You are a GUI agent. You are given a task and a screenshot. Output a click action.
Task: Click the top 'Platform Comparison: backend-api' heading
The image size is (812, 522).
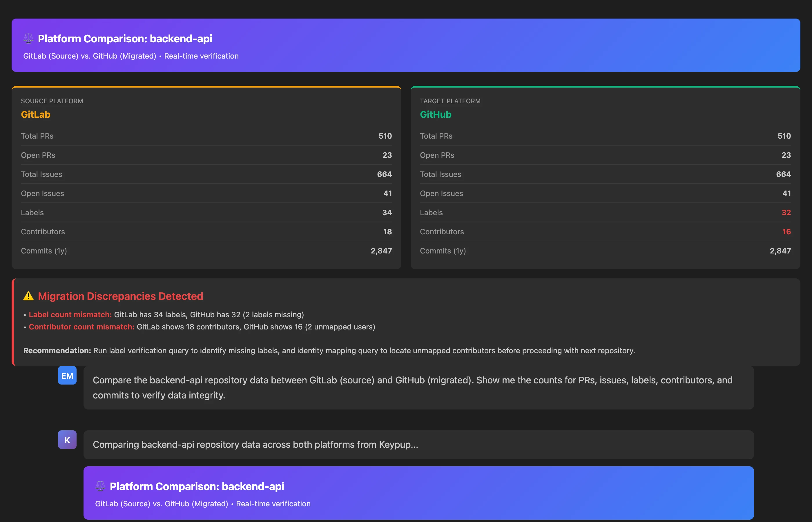point(125,39)
